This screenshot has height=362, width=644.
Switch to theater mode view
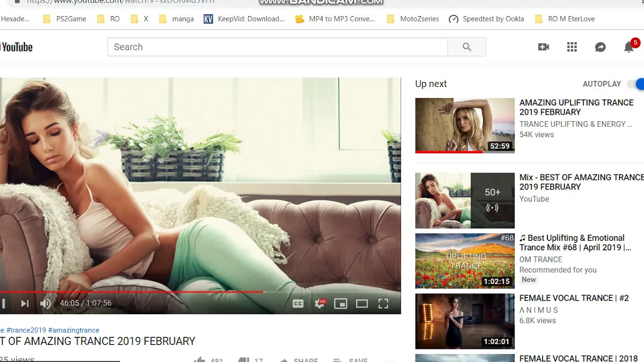tap(362, 303)
